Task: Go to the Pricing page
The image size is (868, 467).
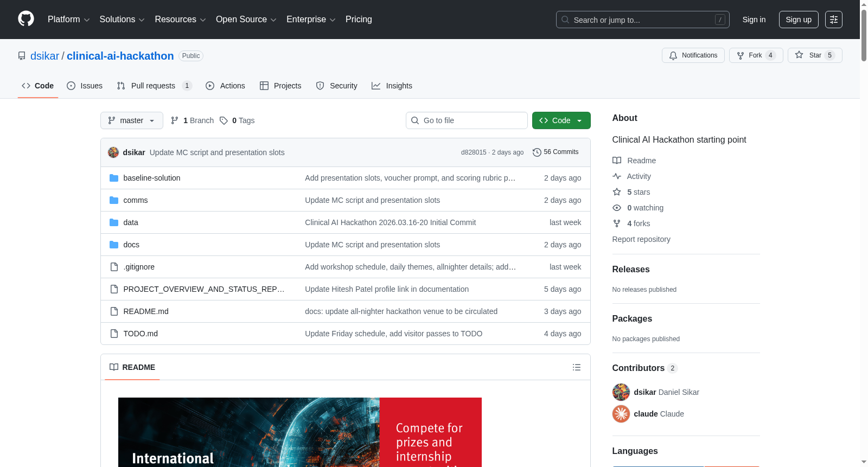Action: (359, 20)
